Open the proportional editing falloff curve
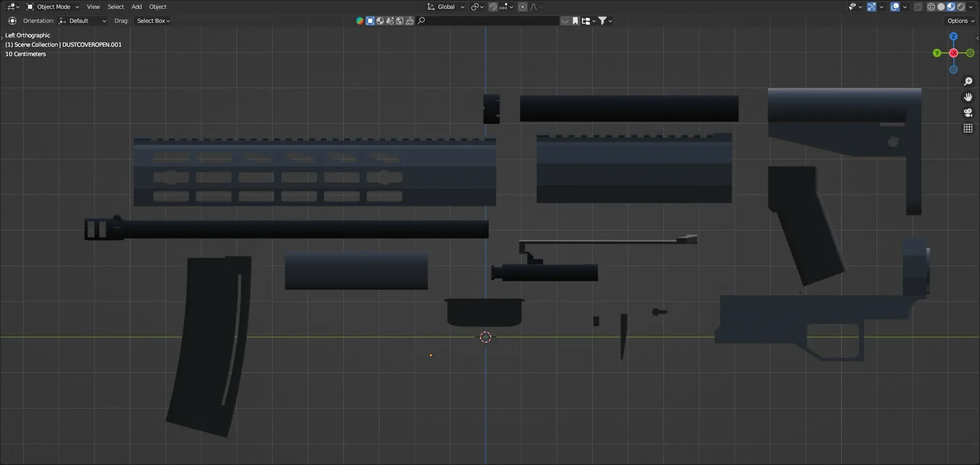Image resolution: width=980 pixels, height=465 pixels. tap(536, 7)
